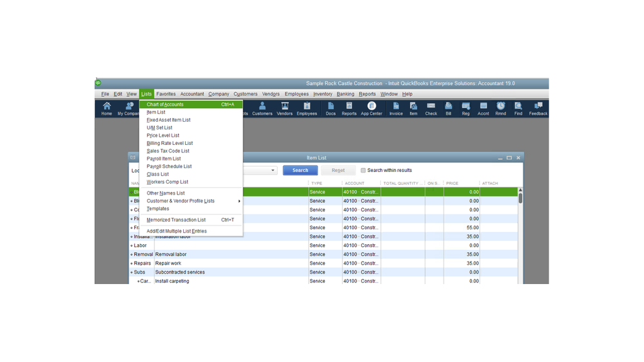Screen dimensions: 644x362
Task: Create an Invoice from the toolbar
Action: pyautogui.click(x=396, y=109)
